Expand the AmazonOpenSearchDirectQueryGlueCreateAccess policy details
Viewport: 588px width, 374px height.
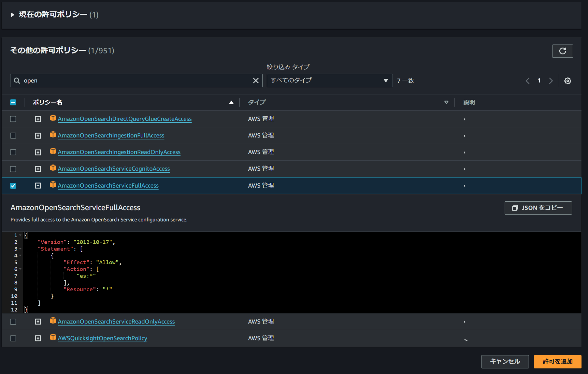[x=38, y=119]
